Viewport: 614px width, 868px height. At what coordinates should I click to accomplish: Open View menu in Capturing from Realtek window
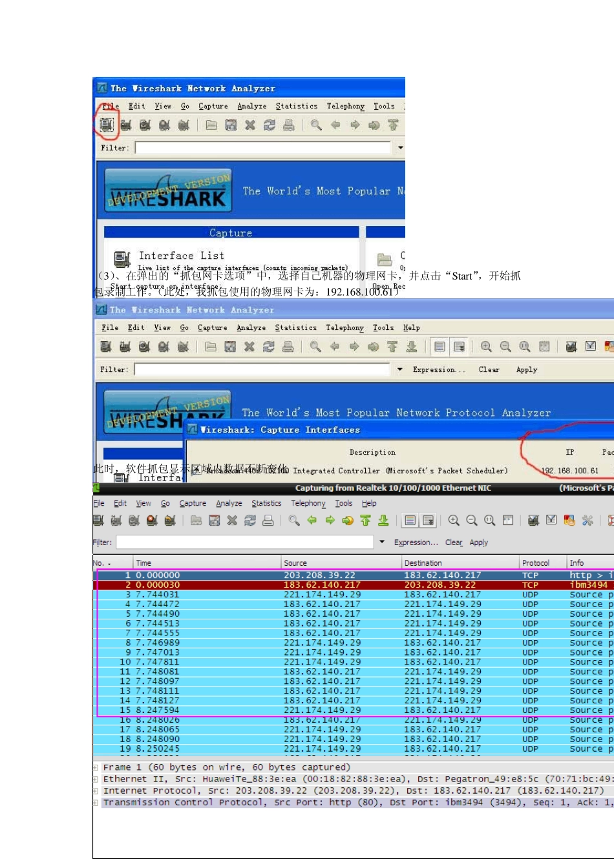pyautogui.click(x=143, y=504)
